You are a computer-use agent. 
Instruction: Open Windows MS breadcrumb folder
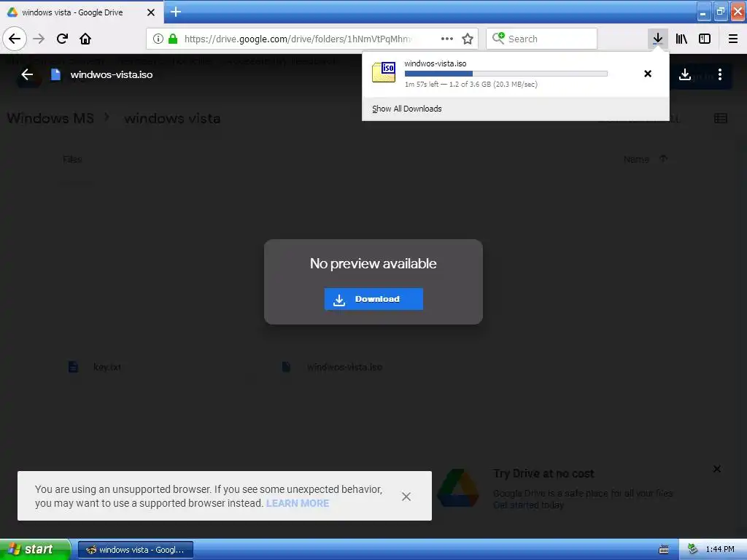50,118
